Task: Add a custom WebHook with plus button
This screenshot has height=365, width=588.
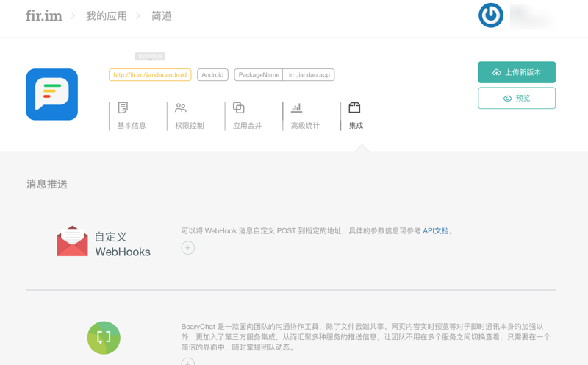Action: tap(188, 248)
